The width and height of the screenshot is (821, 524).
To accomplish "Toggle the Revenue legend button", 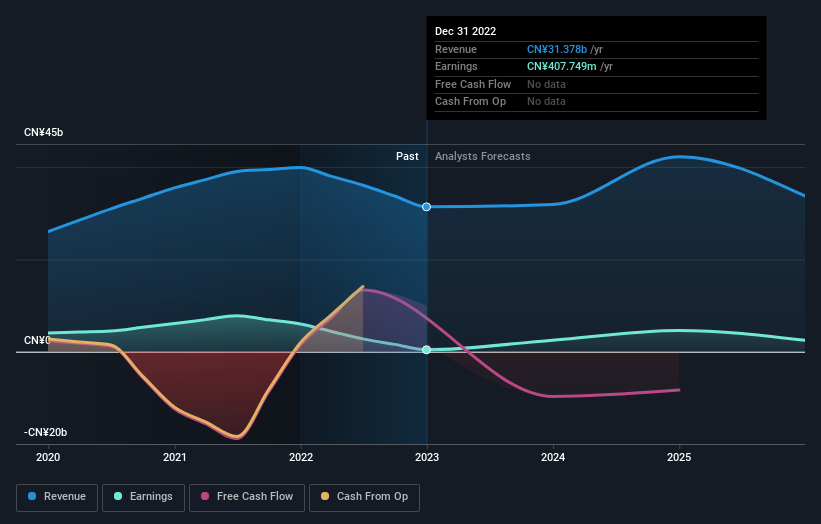I will click(x=57, y=497).
